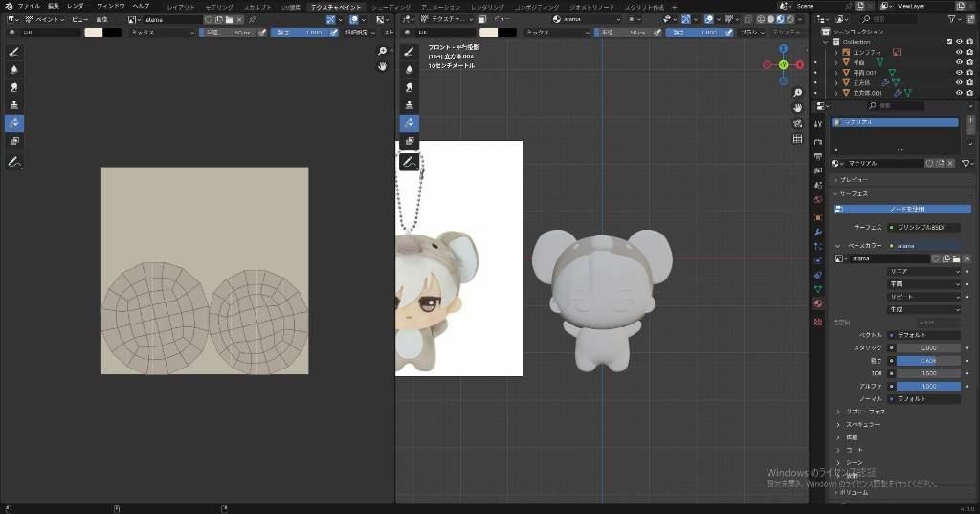Screen dimensions: 980x514
Task: Click the ノードを使用 button
Action: [905, 209]
